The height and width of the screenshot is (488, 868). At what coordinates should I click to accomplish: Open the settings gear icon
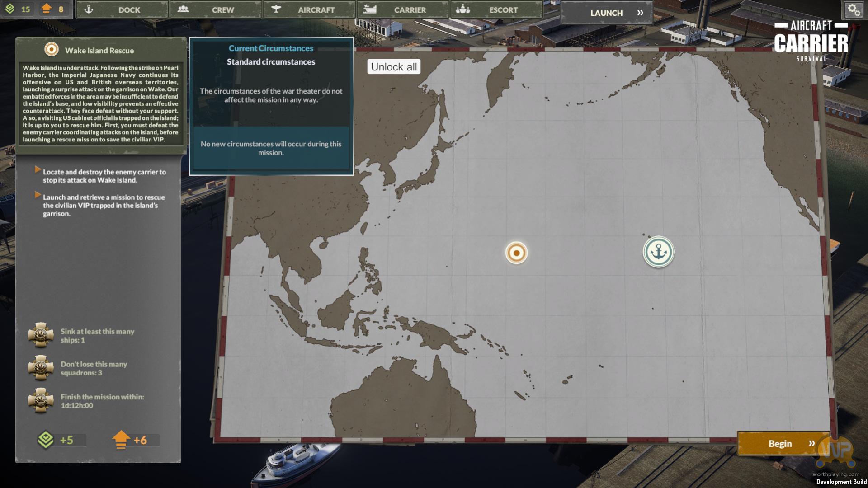(854, 10)
